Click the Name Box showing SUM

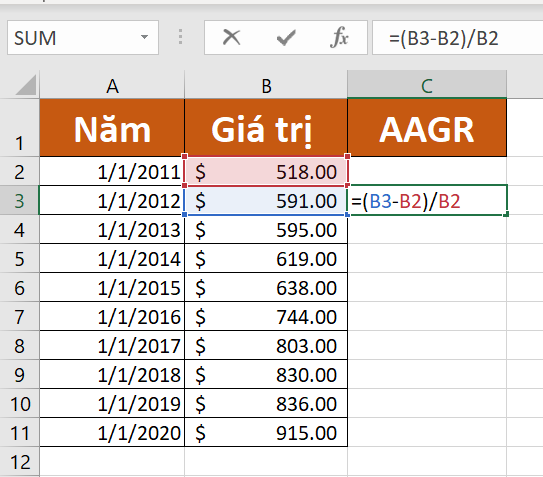coord(83,38)
